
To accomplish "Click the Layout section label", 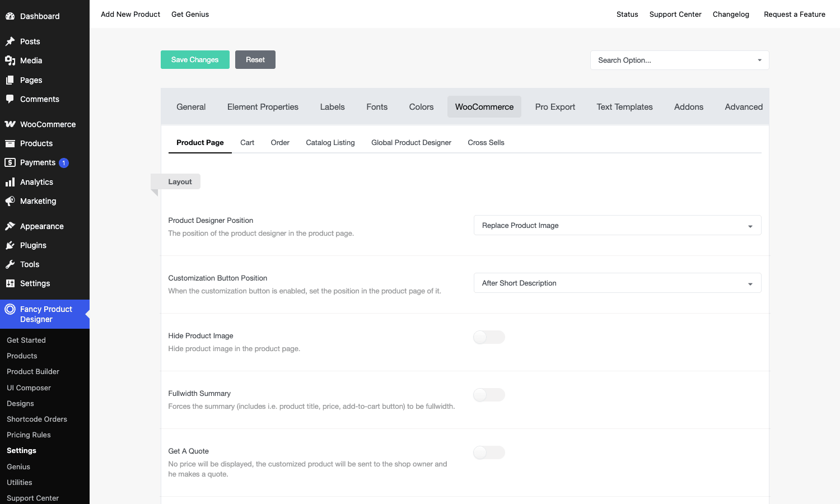I will click(176, 181).
